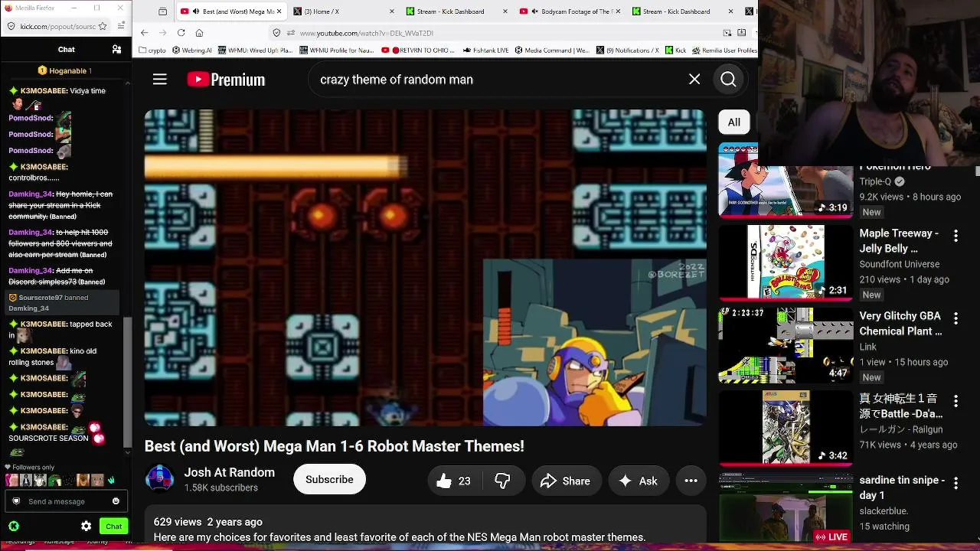Go to the browser home page

click(199, 33)
